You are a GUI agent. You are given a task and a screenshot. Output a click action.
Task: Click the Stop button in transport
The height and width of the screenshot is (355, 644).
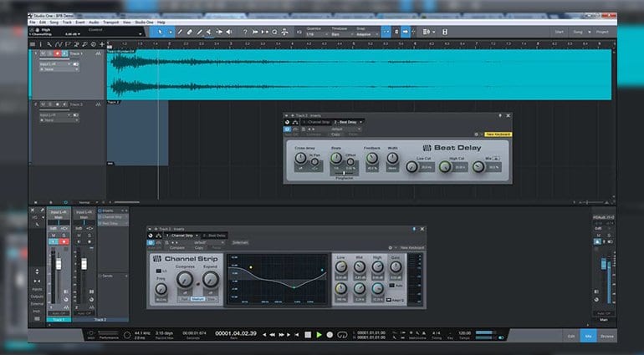pyautogui.click(x=308, y=335)
